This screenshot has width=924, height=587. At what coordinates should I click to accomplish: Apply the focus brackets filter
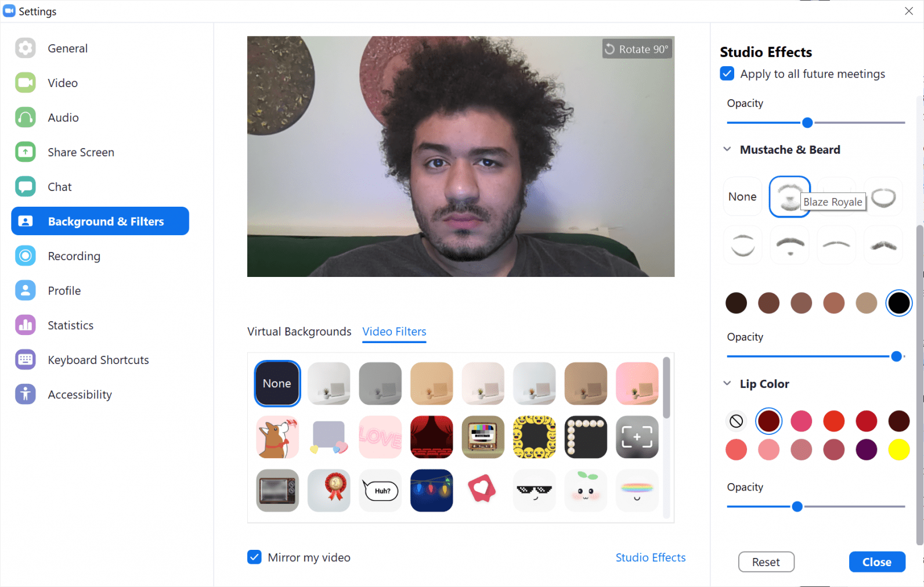click(x=637, y=437)
